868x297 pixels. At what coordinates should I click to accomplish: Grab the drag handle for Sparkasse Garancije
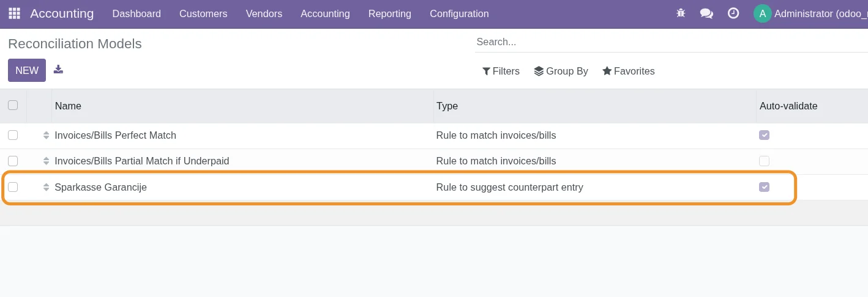46,187
